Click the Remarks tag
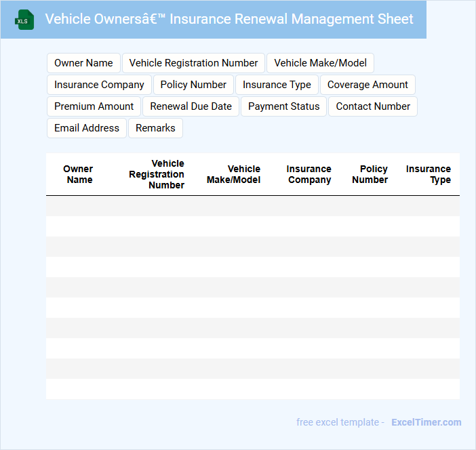The image size is (476, 450). point(155,128)
